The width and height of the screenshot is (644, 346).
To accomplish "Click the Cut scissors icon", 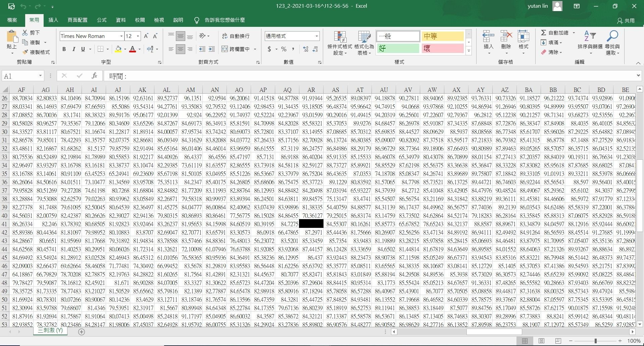I will [25, 33].
